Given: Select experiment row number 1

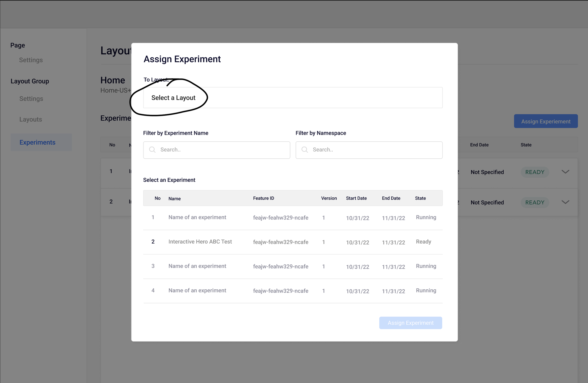Looking at the screenshot, I should [x=197, y=217].
